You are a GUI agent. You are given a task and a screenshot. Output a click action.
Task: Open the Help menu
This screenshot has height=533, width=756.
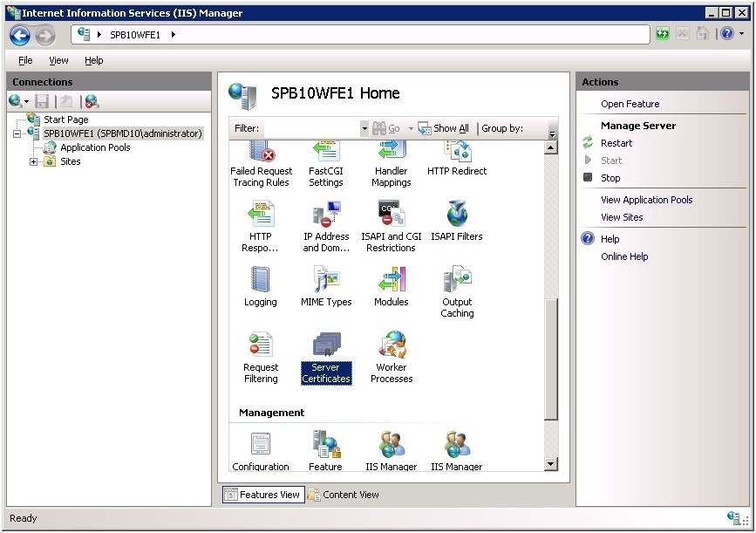coord(94,60)
